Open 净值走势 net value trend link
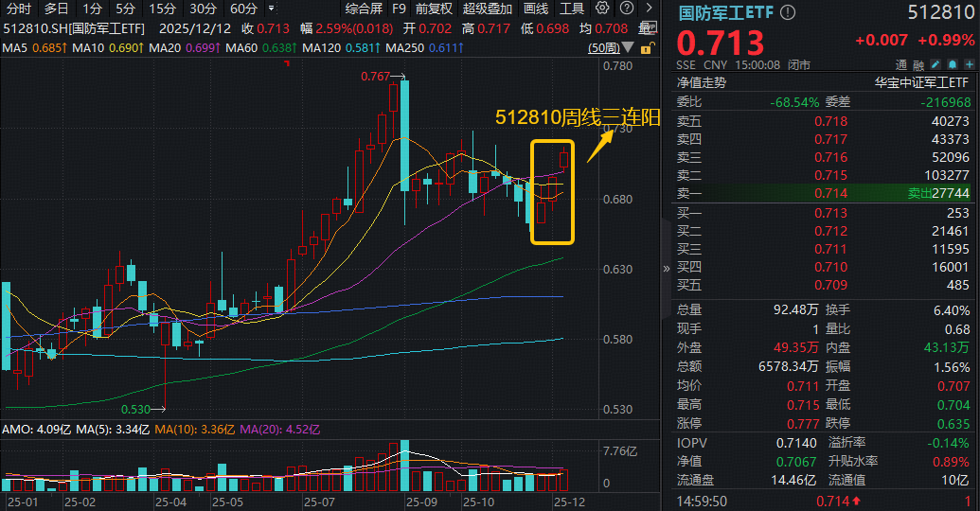980x511 pixels. pyautogui.click(x=701, y=82)
